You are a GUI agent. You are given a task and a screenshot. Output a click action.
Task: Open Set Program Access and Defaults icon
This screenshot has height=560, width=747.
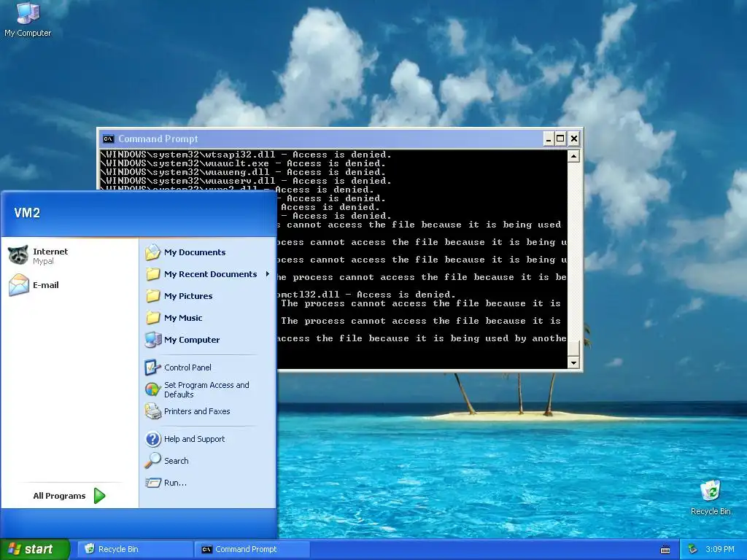[x=153, y=389]
